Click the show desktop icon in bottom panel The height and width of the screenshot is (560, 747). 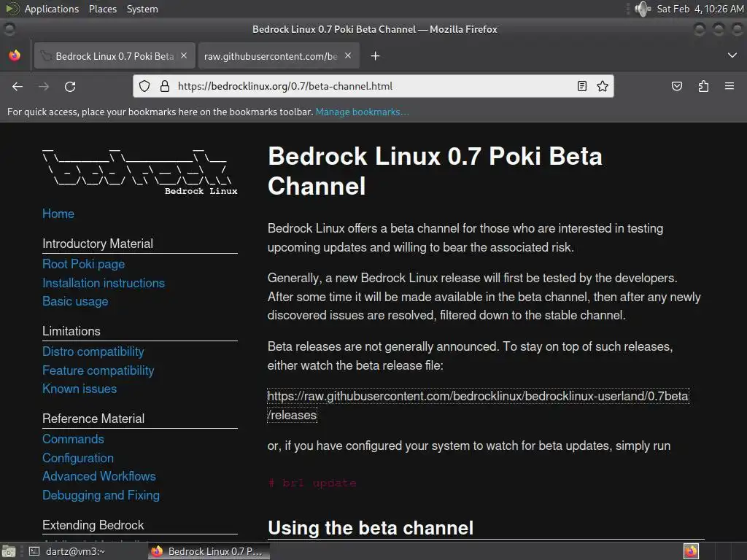coord(8,551)
